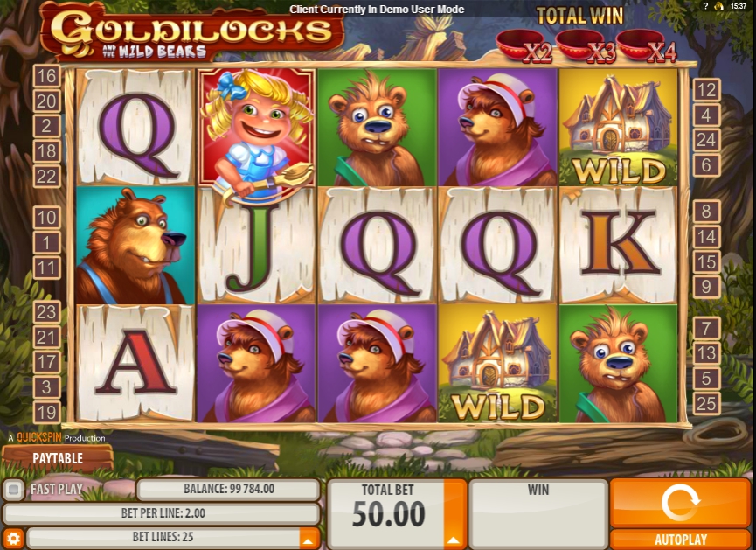Click the orange spin button

coord(680,502)
